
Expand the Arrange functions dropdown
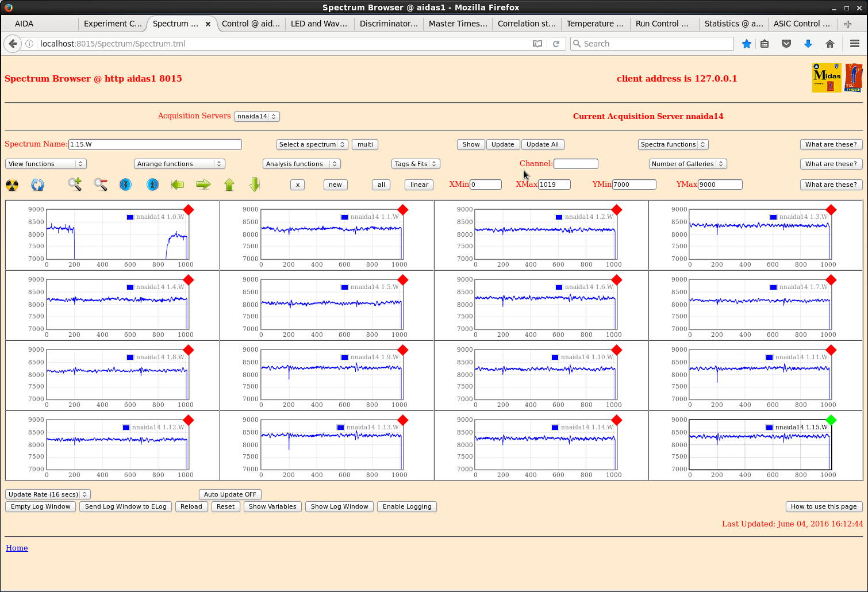coord(179,164)
